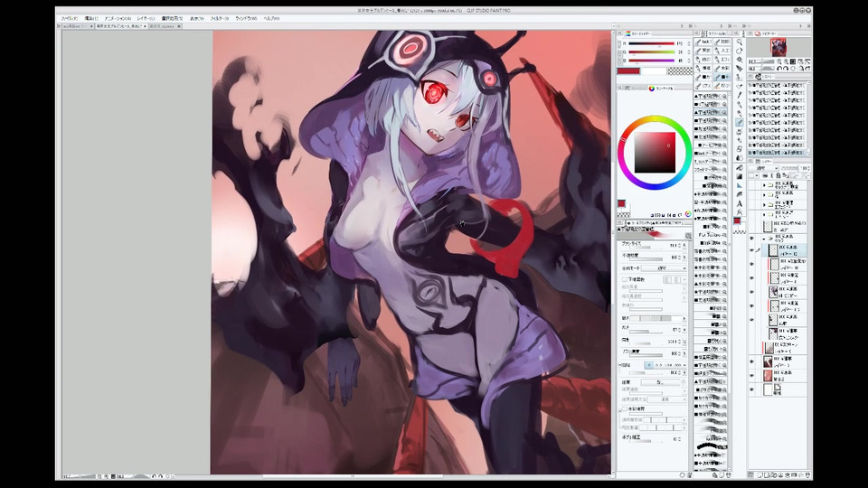Select the Zoom magnifier tool in tool palette
This screenshot has height=488, width=868.
tap(740, 42)
